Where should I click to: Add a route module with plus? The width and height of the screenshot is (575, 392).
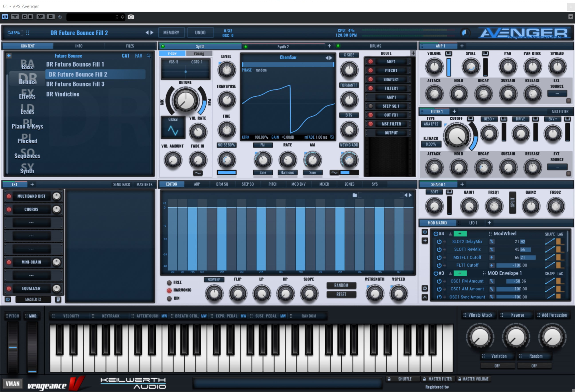click(413, 53)
